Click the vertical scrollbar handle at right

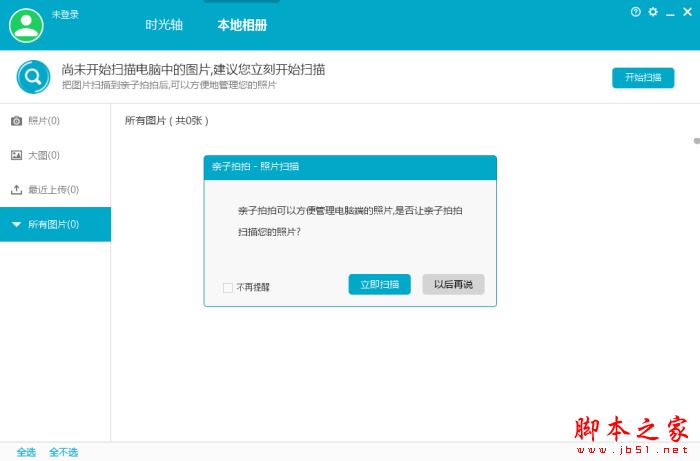click(697, 141)
